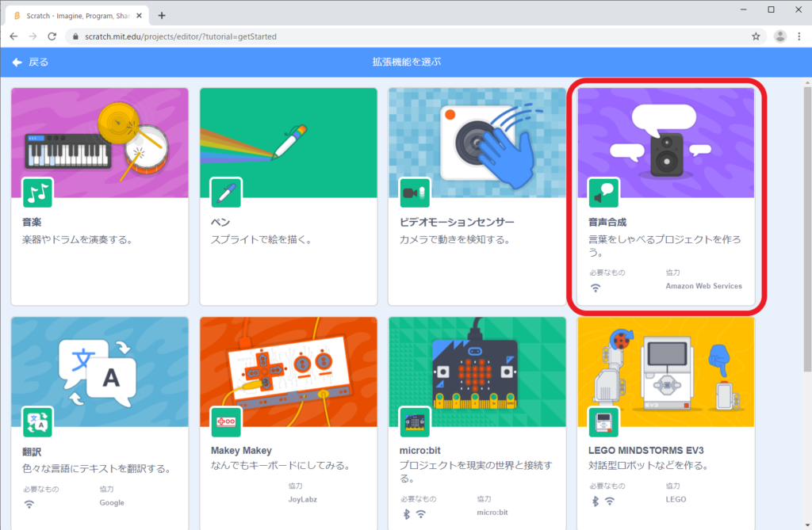This screenshot has width=812, height=530.
Task: Click the Makey Makey title text
Action: tap(241, 451)
